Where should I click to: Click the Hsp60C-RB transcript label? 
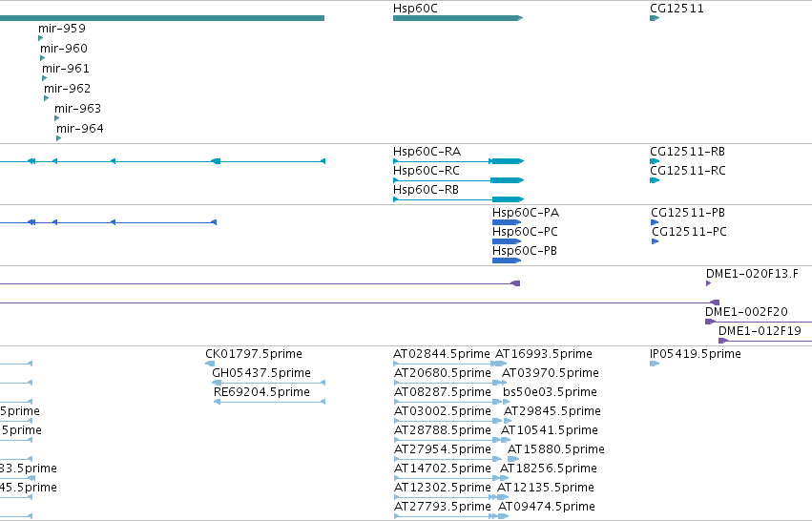(426, 190)
